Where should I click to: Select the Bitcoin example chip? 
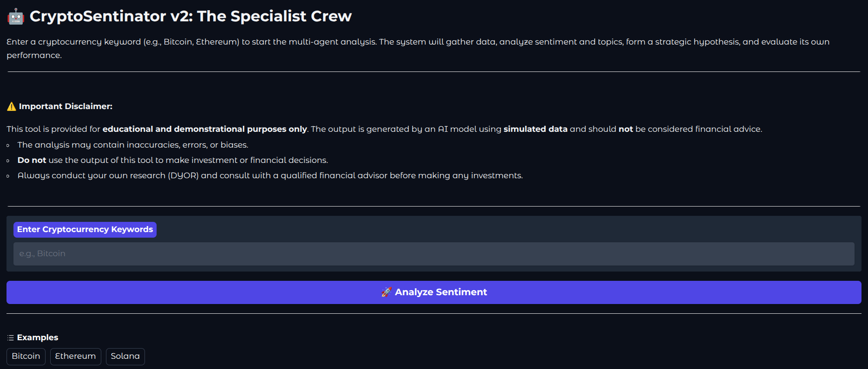(x=26, y=356)
